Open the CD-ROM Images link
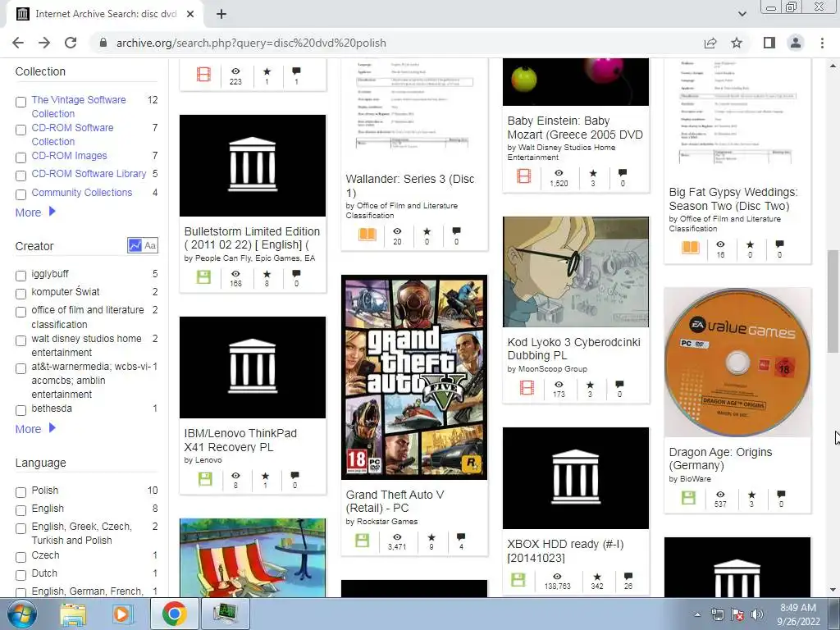Image resolution: width=840 pixels, height=630 pixels. (x=69, y=155)
